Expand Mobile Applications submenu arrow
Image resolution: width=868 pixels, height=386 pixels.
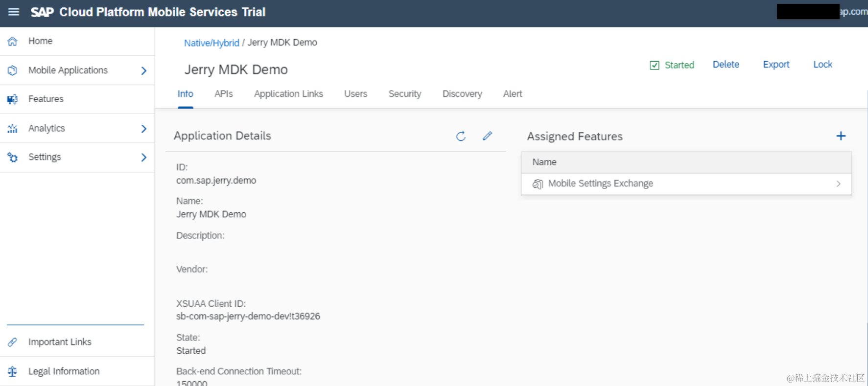144,71
